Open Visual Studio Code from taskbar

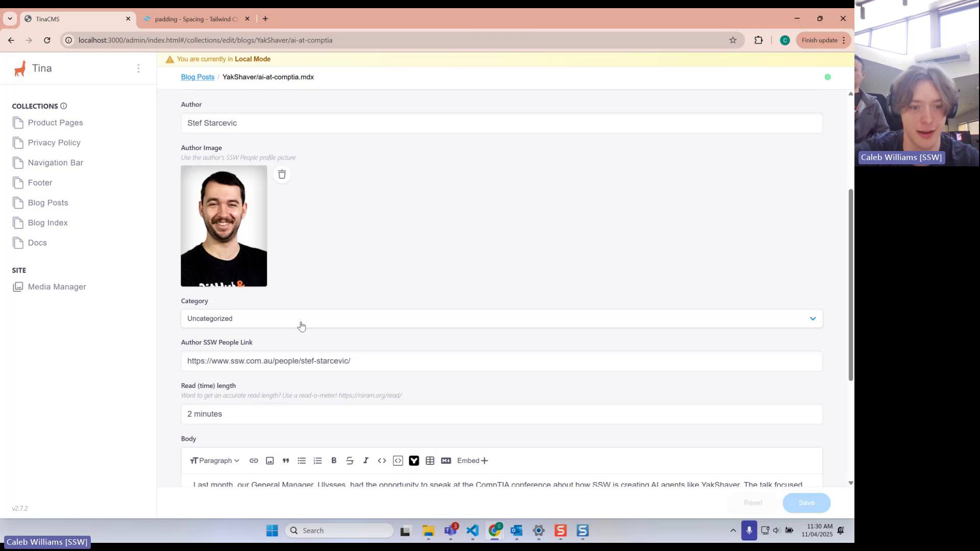[473, 531]
